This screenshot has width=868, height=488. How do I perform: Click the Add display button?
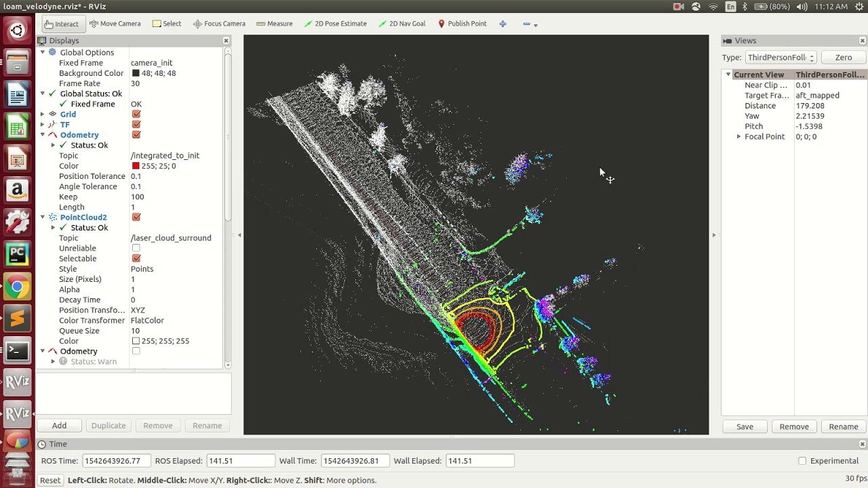(59, 426)
